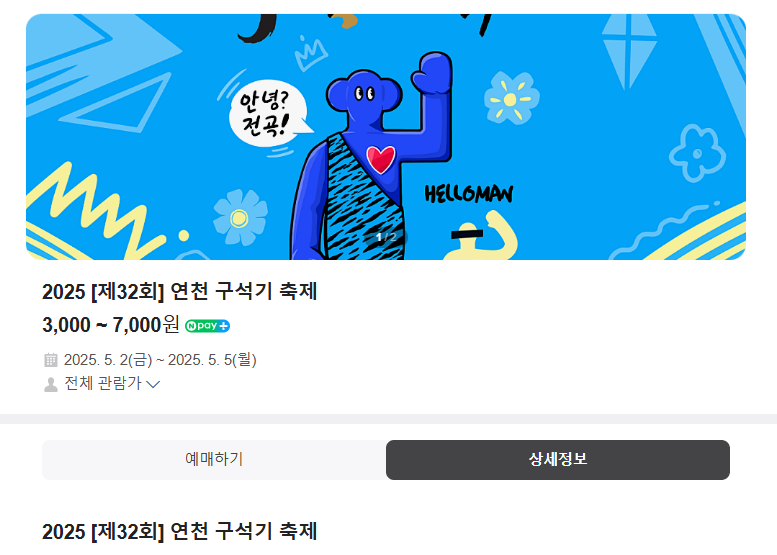
Task: Open the Helloman festival banner image
Action: (x=386, y=137)
